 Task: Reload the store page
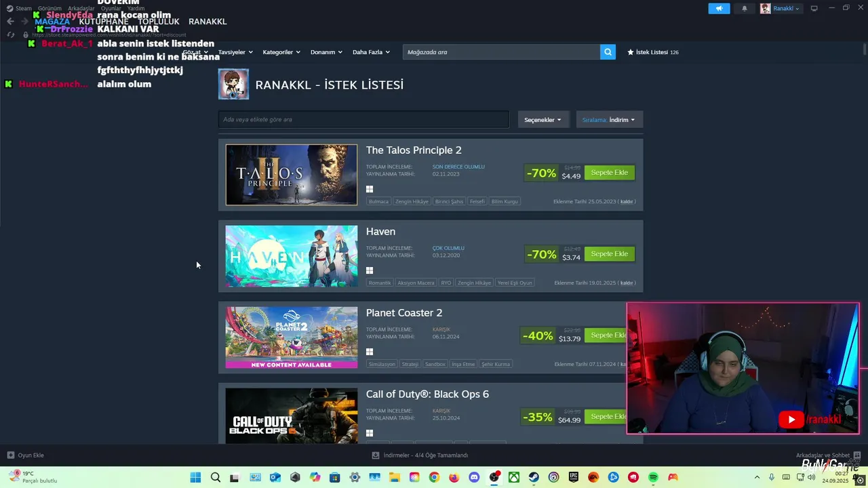(x=10, y=35)
